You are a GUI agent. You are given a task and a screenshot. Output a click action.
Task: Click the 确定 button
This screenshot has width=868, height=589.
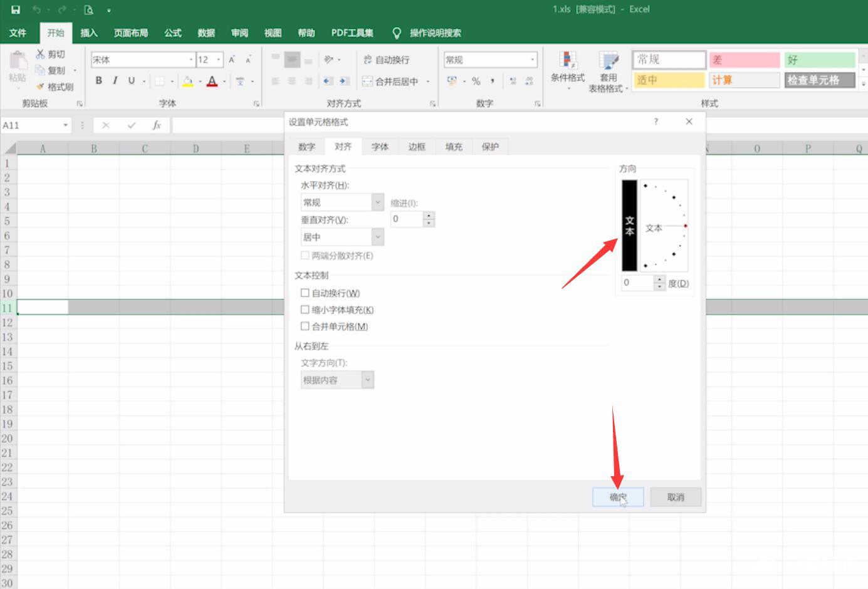coord(618,497)
